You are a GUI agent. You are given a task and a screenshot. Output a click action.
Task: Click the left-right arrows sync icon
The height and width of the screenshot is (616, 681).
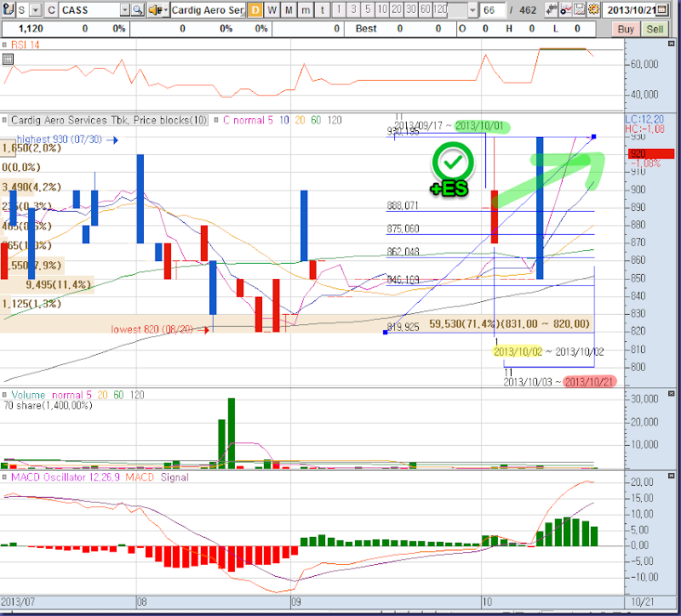(552, 9)
